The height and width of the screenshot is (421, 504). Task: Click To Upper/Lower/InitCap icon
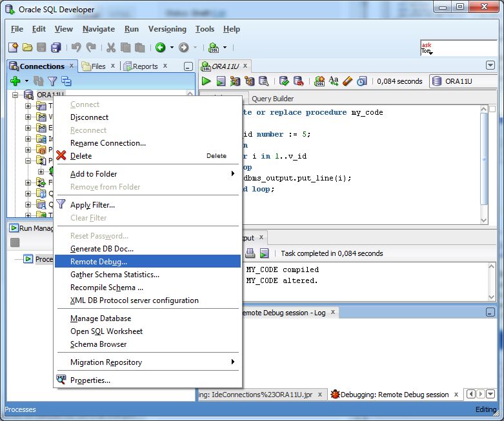click(x=334, y=81)
